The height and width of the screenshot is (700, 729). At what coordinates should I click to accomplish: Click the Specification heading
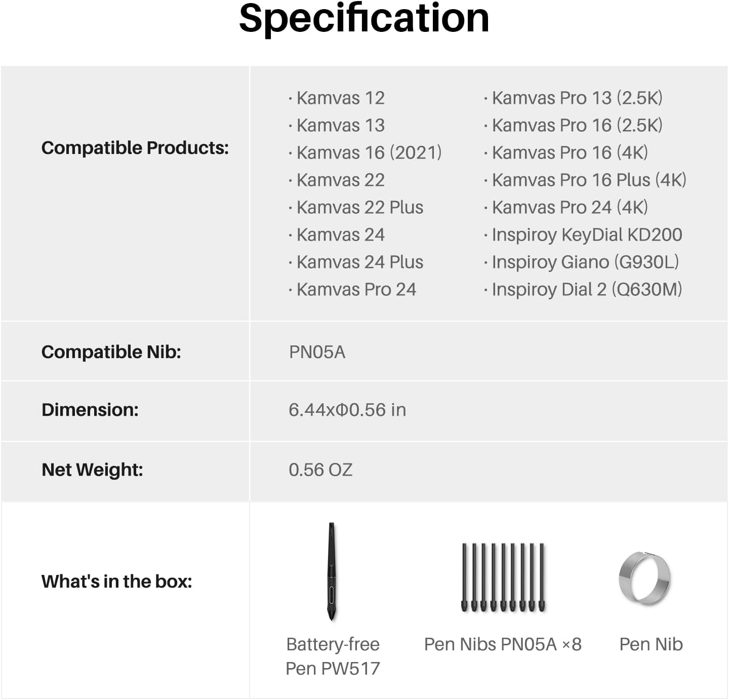364,19
